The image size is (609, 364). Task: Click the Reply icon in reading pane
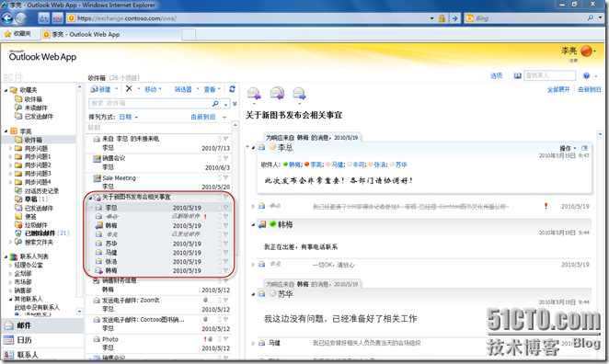click(254, 93)
